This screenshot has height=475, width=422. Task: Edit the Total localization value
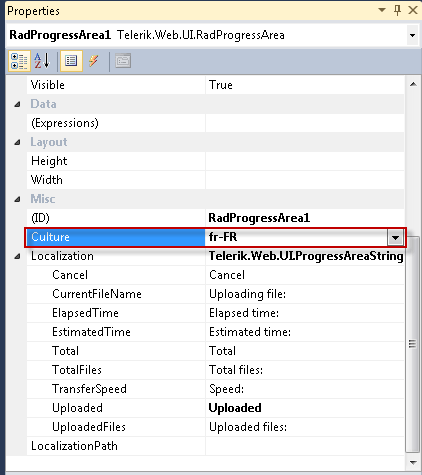[305, 351]
